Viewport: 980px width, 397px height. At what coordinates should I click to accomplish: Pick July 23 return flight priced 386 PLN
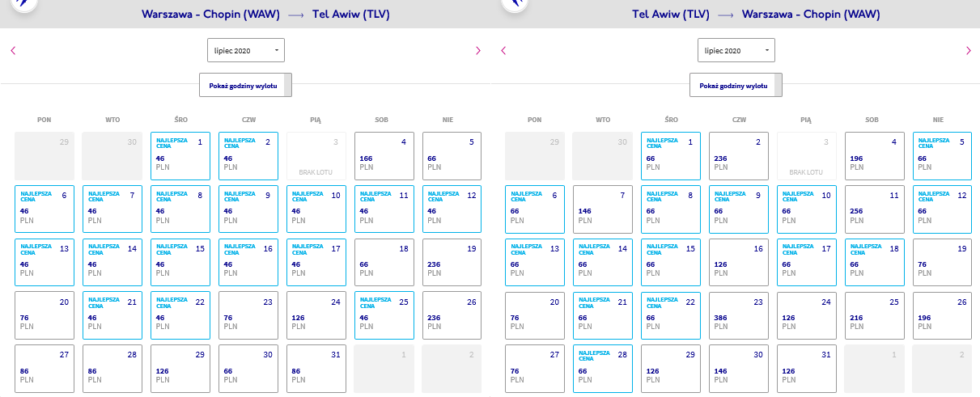point(738,315)
